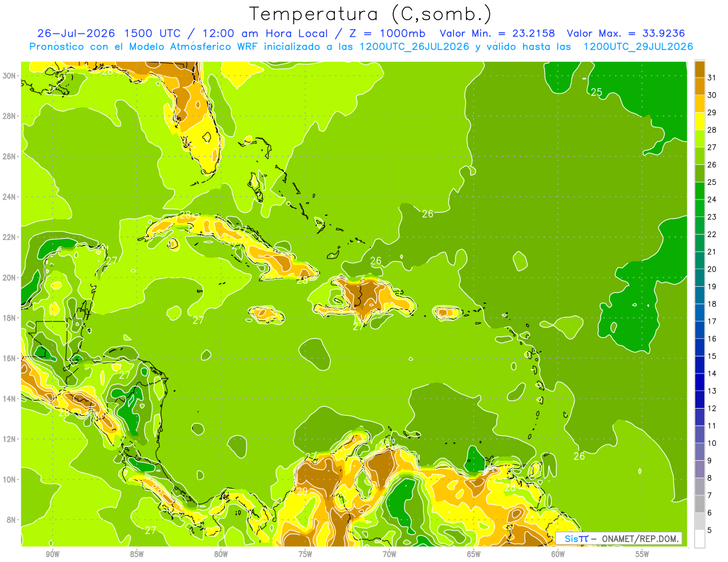The image size is (728, 562).
Task: Click the legend value 14
Action: click(x=712, y=373)
